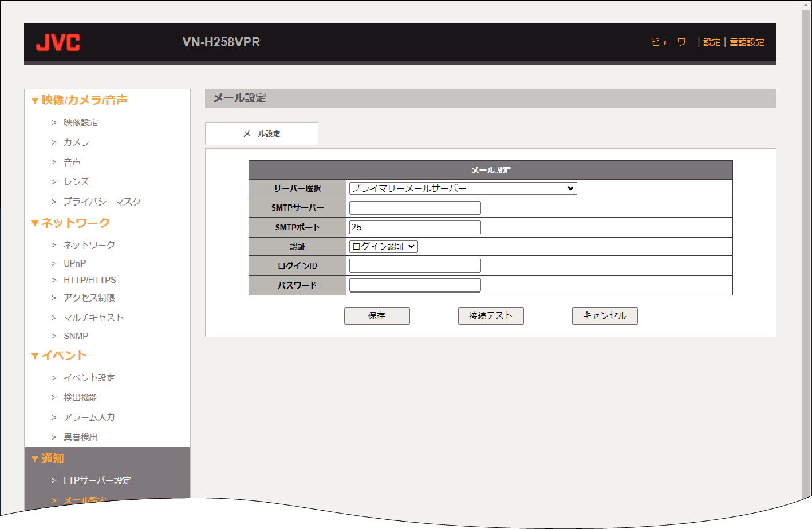Open the ネットワーク sub-item in sidebar
Viewport: 812px width, 529px height.
[x=89, y=245]
